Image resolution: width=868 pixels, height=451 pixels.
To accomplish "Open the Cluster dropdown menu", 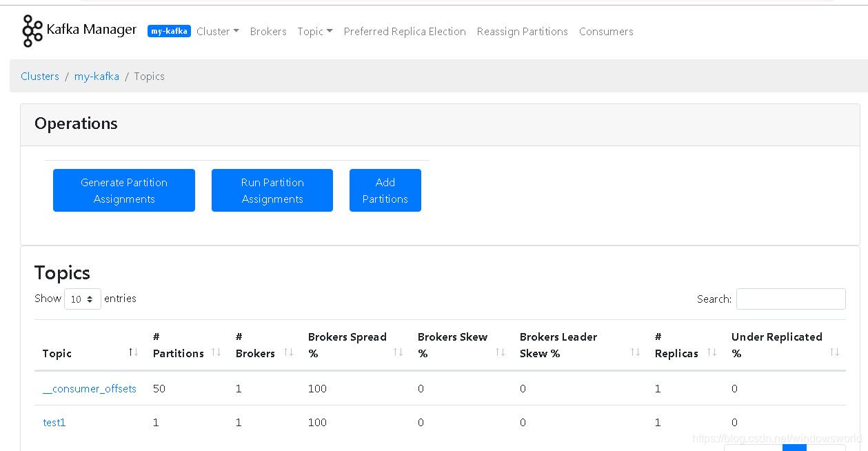I will [218, 32].
